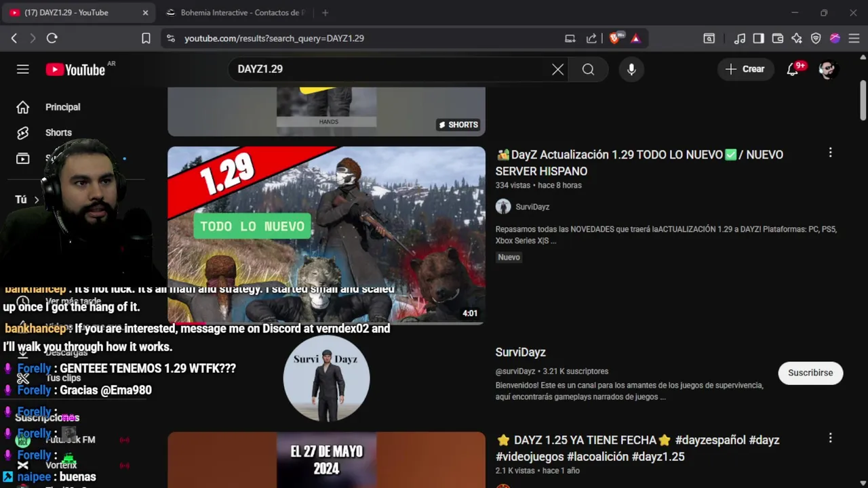Click the Nuevo badge
The height and width of the screenshot is (488, 868).
click(509, 258)
